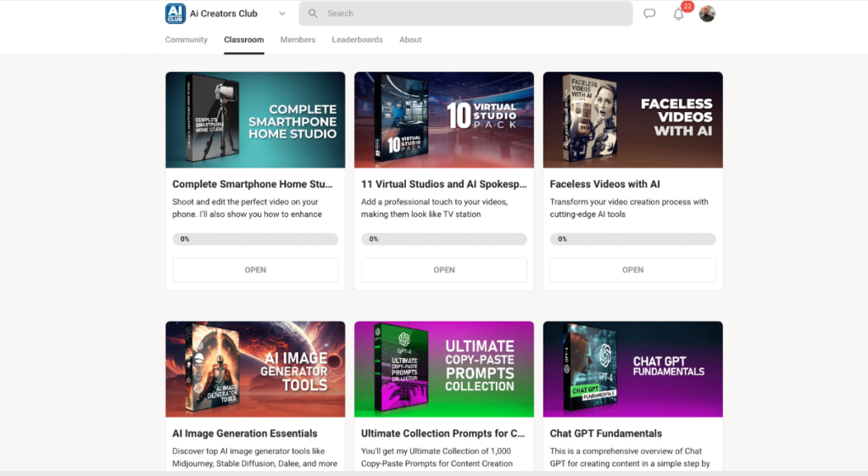The height and width of the screenshot is (476, 868).
Task: Click the Ai Creators Club logo icon
Action: tap(175, 14)
